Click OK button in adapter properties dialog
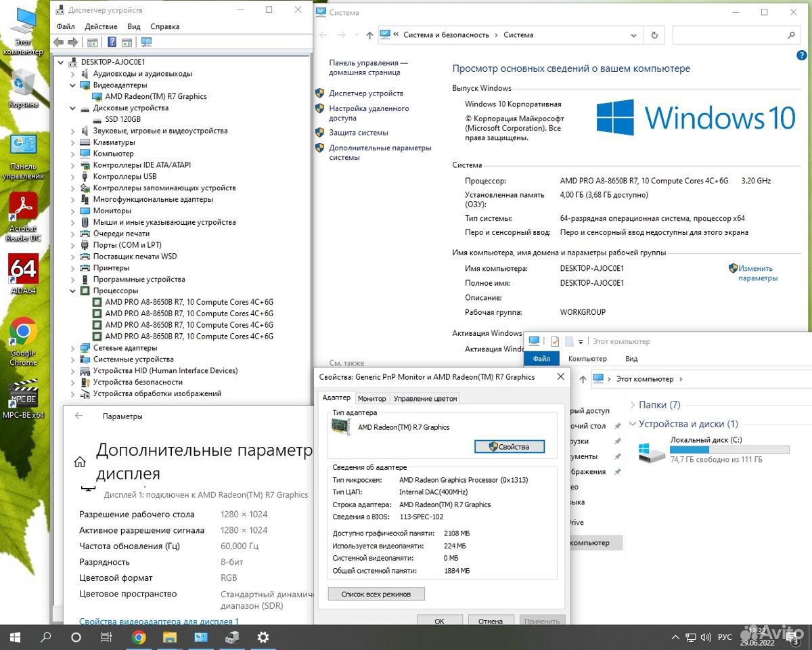 point(439,621)
